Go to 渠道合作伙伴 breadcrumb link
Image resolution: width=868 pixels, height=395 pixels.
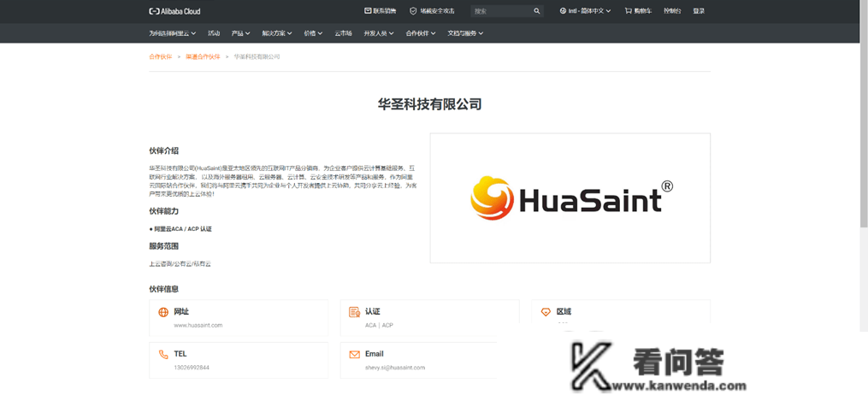coord(203,56)
